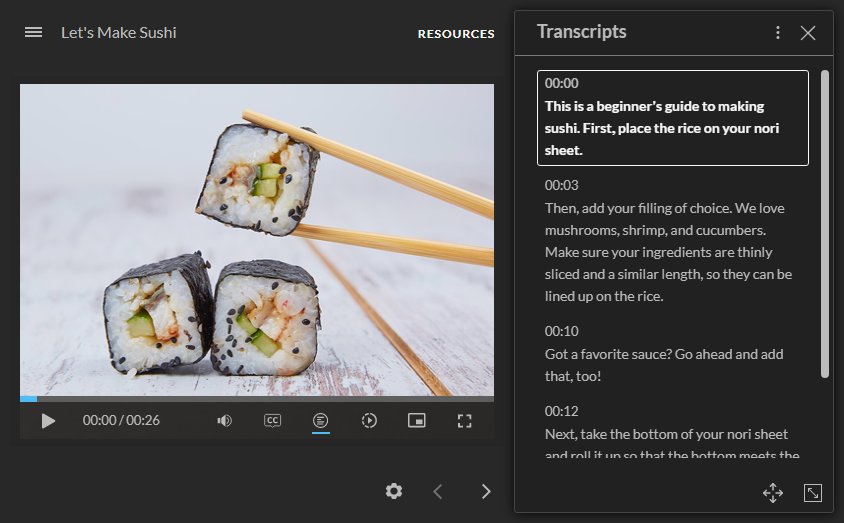Viewport: 844px width, 523px height.
Task: Toggle closed captions (CC)
Action: pyautogui.click(x=272, y=420)
